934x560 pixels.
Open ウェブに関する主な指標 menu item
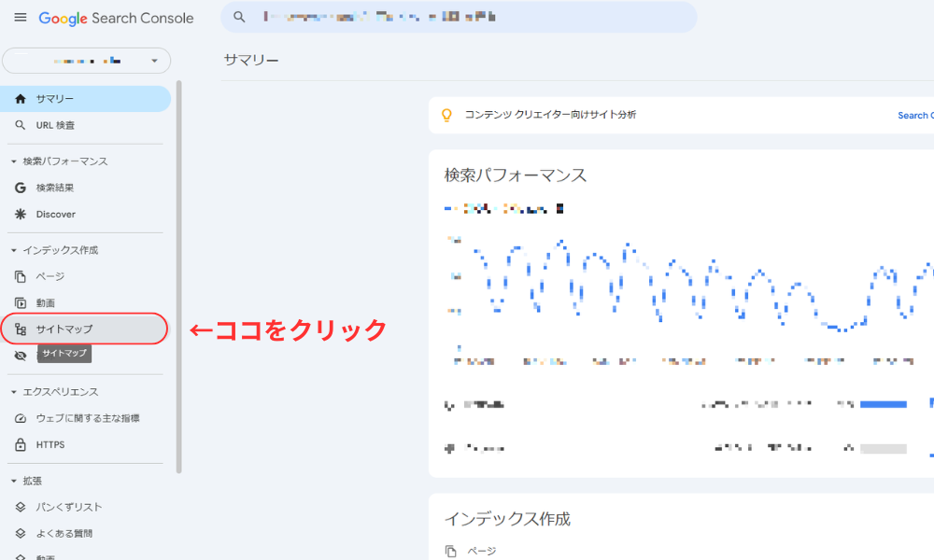click(88, 418)
